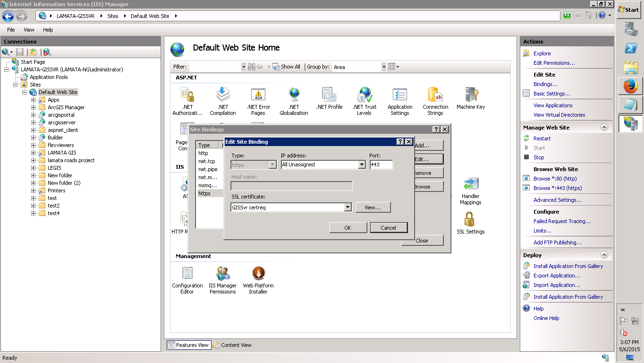The width and height of the screenshot is (644, 363).
Task: Click the Back navigation arrow
Action: (x=8, y=16)
